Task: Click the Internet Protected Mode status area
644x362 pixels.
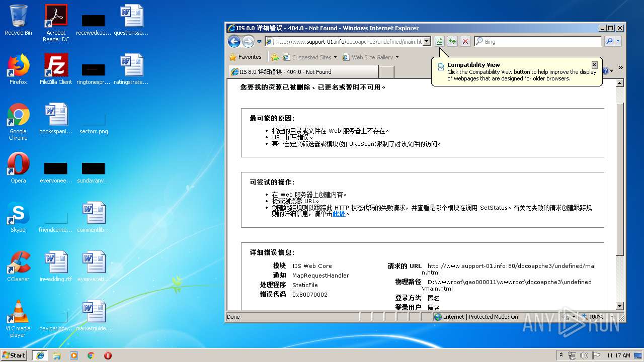Action: coord(476,317)
